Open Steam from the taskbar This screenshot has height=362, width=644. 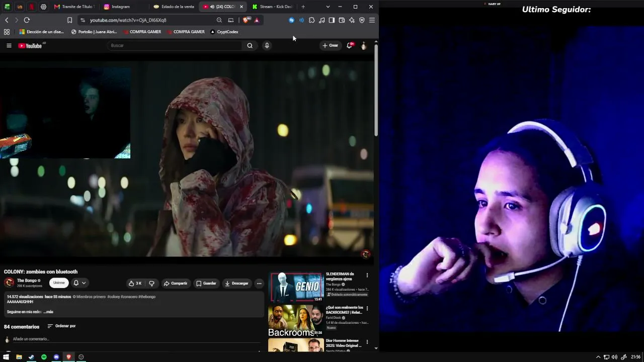pos(31,357)
